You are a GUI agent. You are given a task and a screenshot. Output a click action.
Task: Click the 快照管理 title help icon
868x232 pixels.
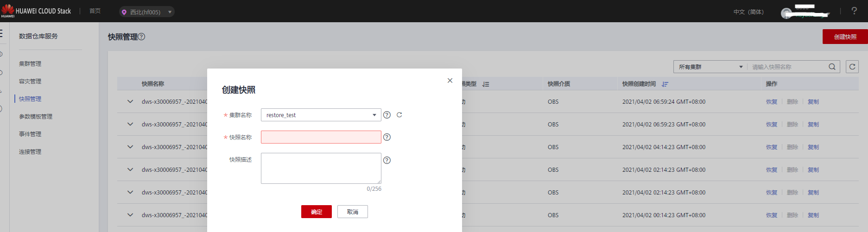[x=142, y=37]
